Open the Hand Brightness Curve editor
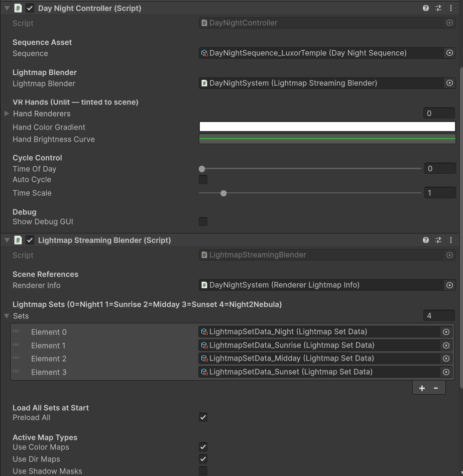This screenshot has width=463, height=476. tap(327, 139)
